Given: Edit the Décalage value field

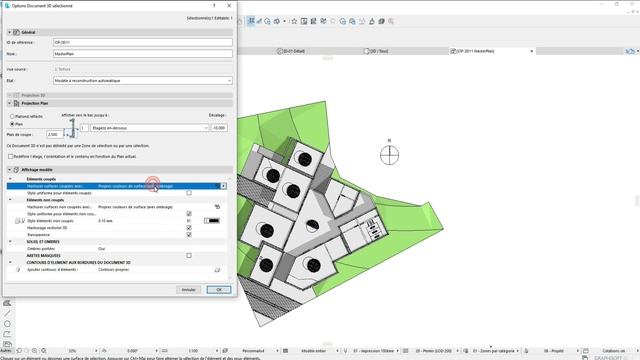Looking at the screenshot, I should (219, 128).
